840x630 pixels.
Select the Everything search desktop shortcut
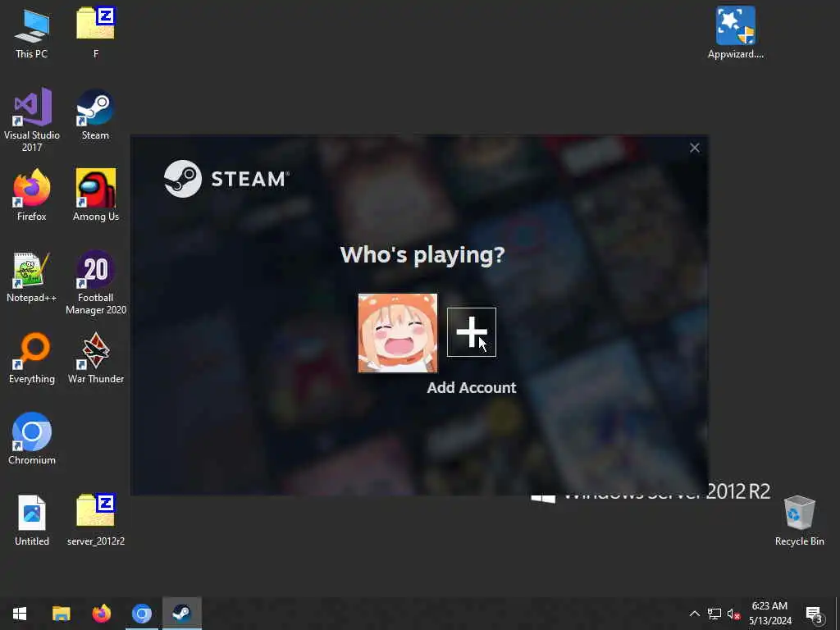(32, 358)
